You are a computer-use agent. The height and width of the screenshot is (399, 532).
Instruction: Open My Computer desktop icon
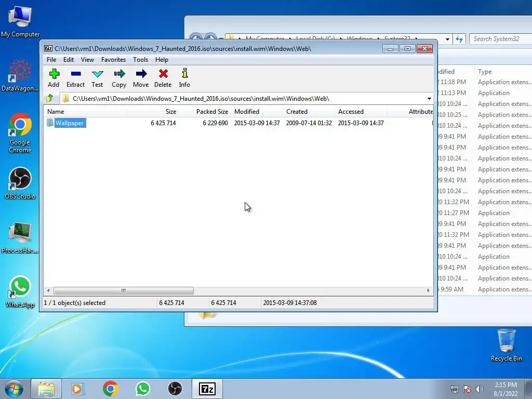tap(20, 21)
